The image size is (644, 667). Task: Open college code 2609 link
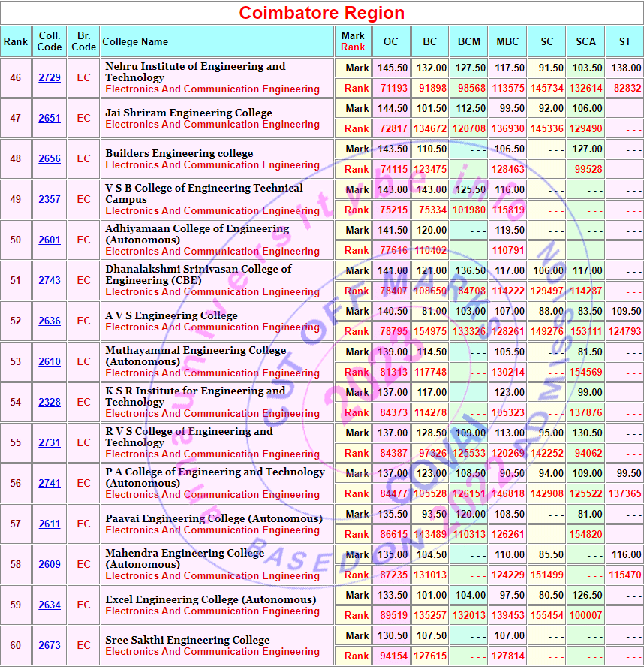50,564
